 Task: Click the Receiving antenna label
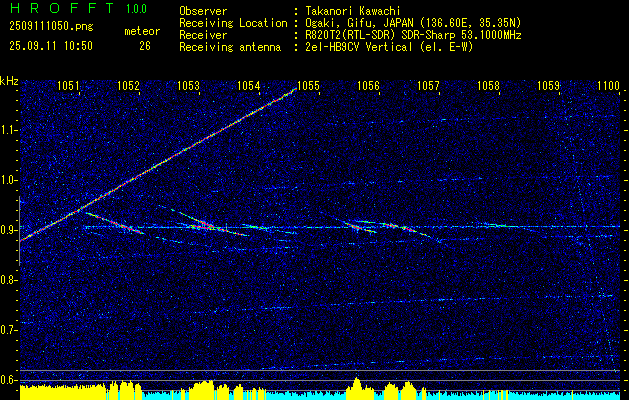tap(230, 47)
